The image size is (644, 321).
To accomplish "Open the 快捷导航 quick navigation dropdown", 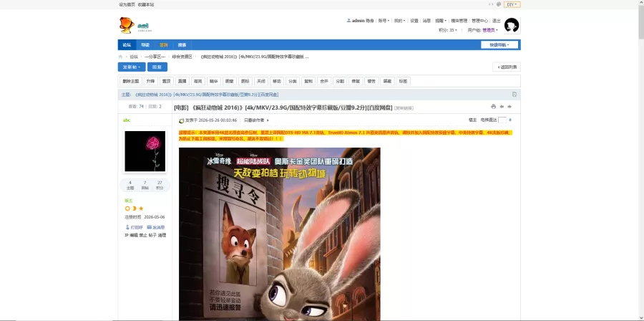I will point(499,45).
